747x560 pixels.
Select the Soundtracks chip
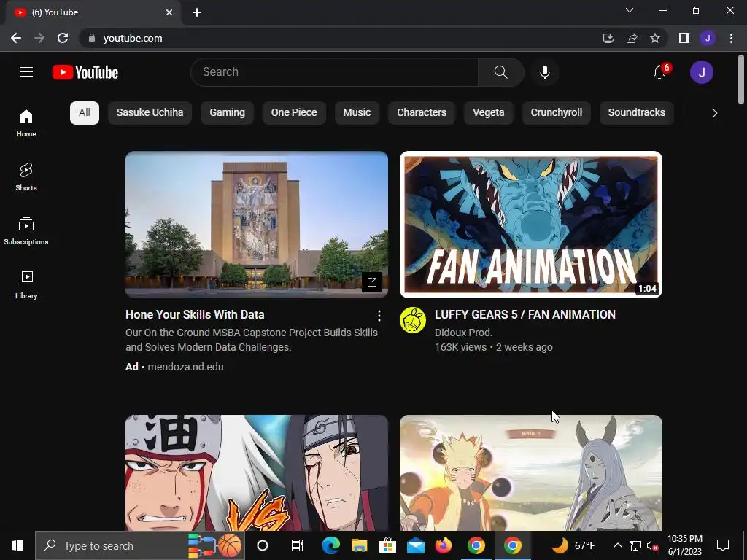coord(636,113)
